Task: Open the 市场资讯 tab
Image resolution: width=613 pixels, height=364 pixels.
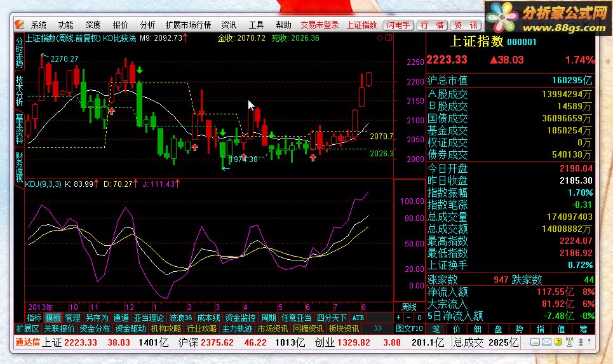Action: [x=273, y=329]
